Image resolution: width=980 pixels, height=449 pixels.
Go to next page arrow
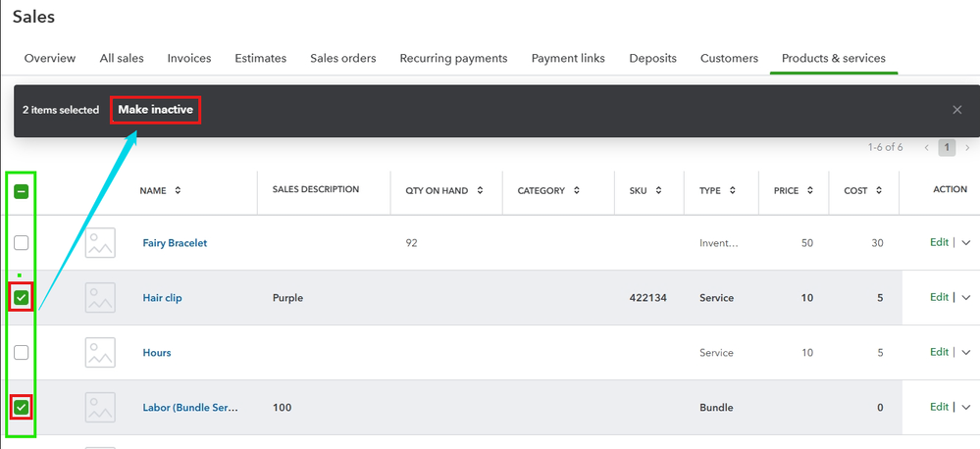tap(967, 148)
